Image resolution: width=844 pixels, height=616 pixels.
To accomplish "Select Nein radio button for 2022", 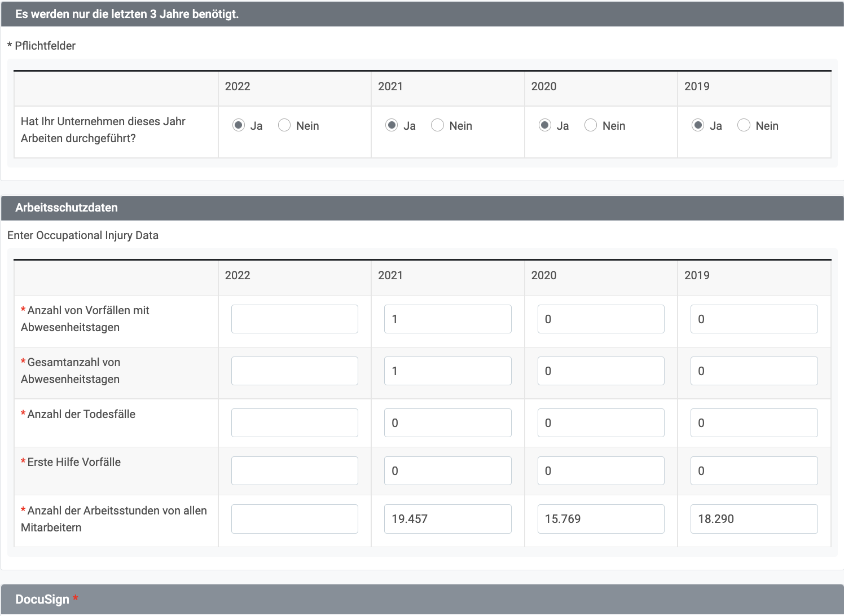I will click(x=284, y=125).
